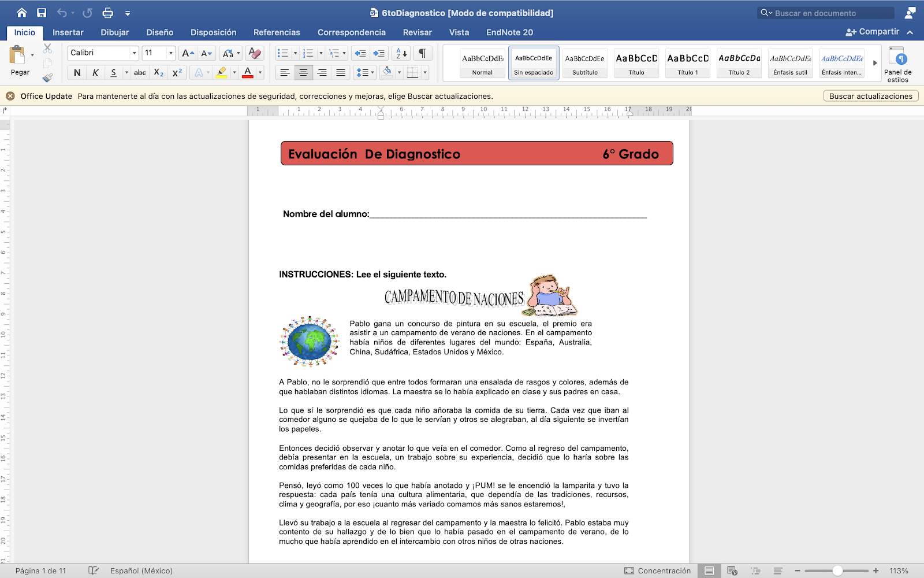
Task: Toggle underline (S) formatting
Action: (x=113, y=72)
